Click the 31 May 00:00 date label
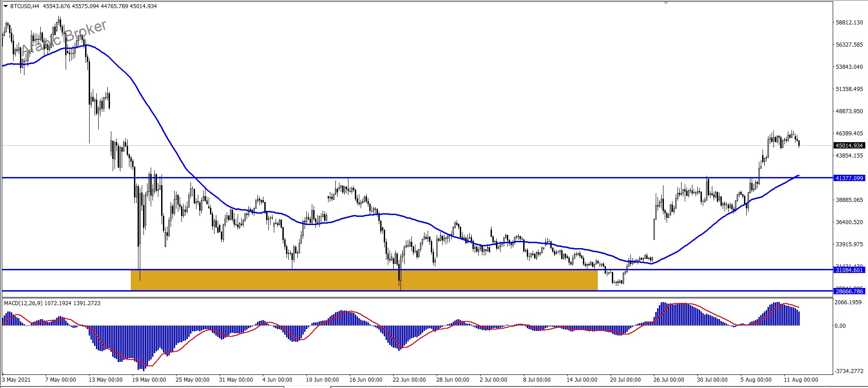The height and width of the screenshot is (388, 868). [236, 380]
